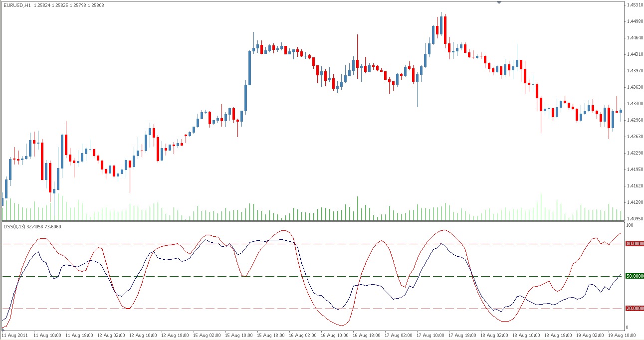Click the 100 indicator scale label
The width and height of the screenshot is (644, 340).
[630, 226]
